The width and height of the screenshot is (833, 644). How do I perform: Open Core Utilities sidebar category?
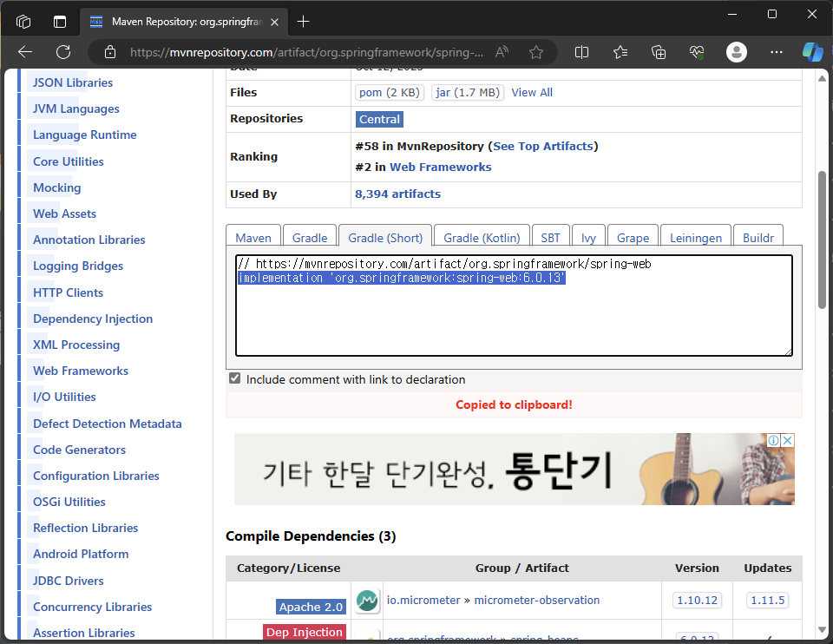pyautogui.click(x=68, y=161)
